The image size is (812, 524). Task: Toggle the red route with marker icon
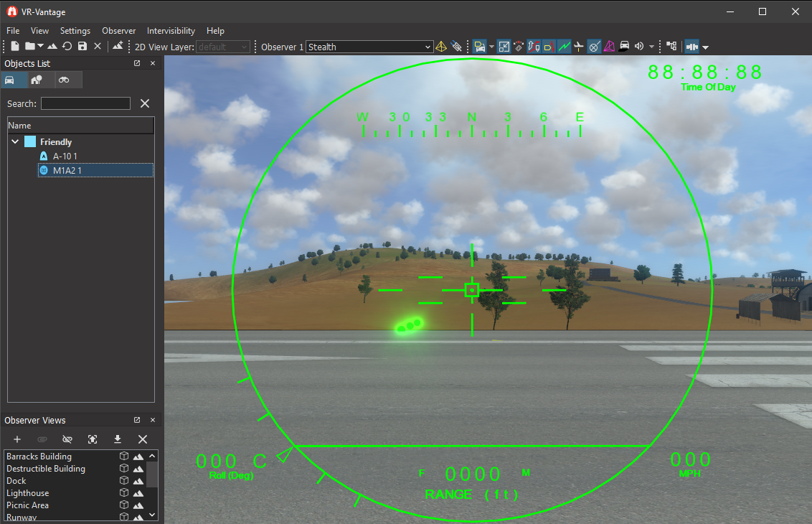pyautogui.click(x=534, y=47)
